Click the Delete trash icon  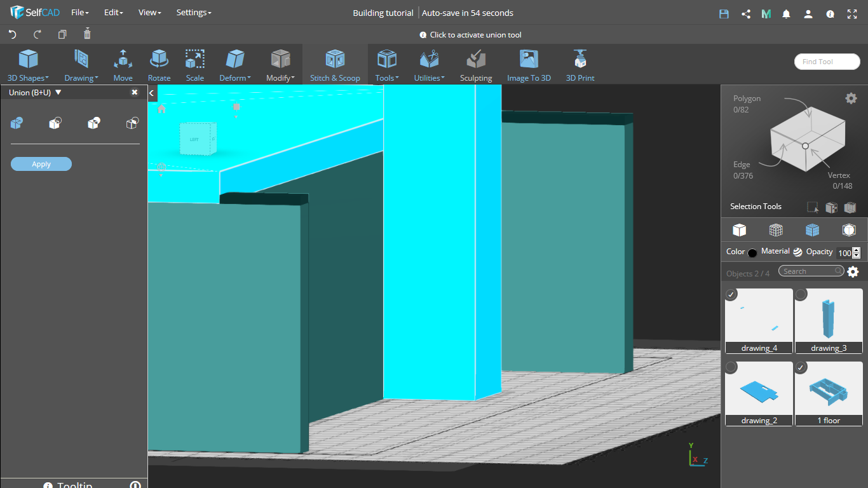click(87, 34)
